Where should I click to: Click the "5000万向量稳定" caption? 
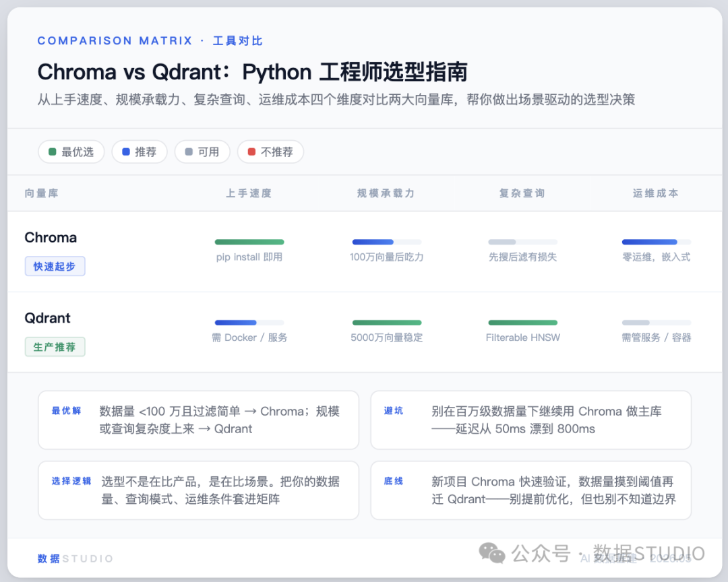387,338
